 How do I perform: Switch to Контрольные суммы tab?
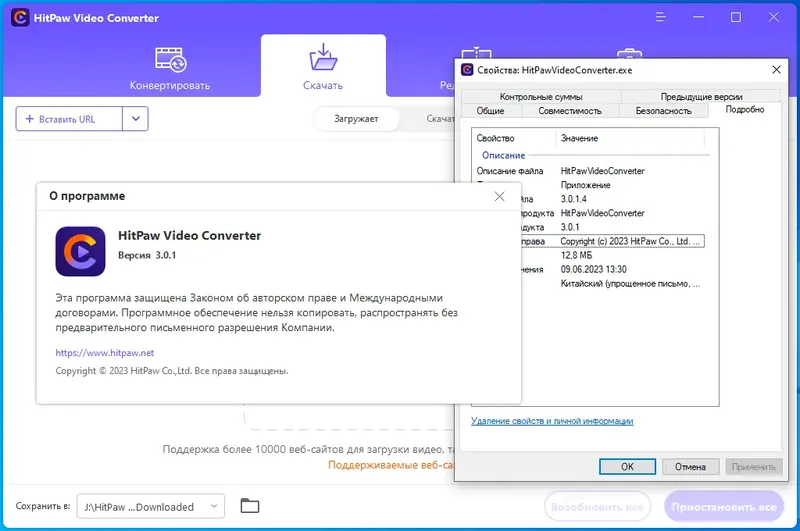[x=541, y=96]
